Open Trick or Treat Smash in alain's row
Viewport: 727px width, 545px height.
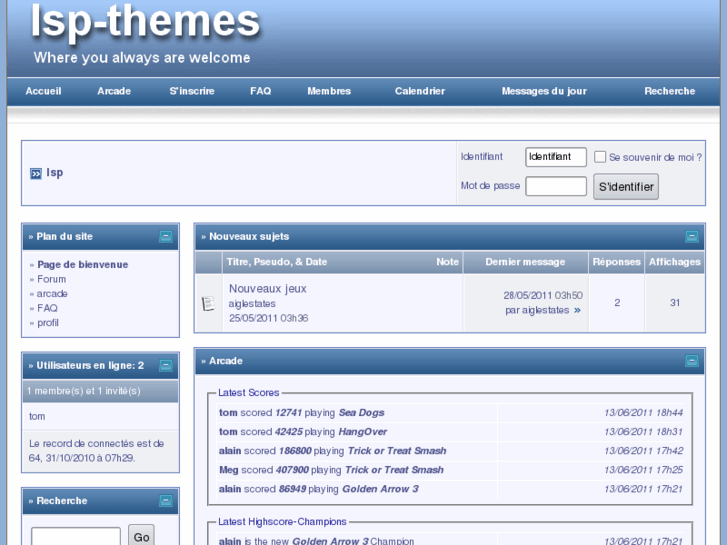(397, 451)
